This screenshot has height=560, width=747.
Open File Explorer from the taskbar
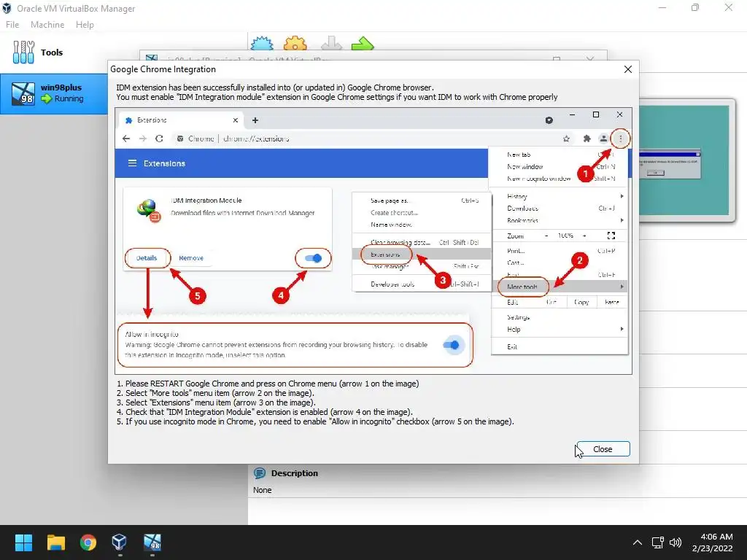(55, 542)
